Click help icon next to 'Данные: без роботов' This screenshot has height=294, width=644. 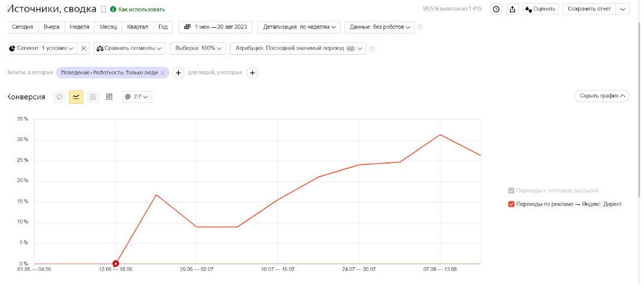(420, 27)
